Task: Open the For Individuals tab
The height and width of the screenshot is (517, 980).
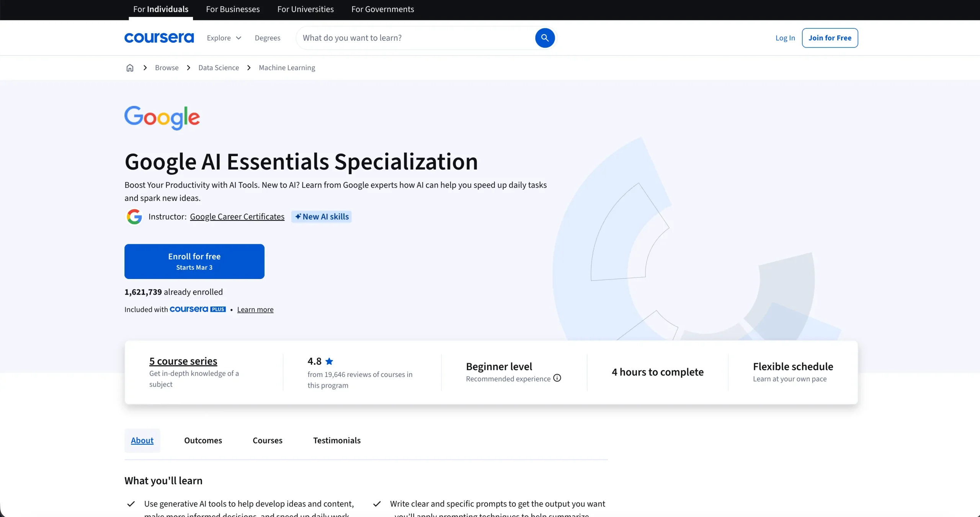Action: (x=161, y=9)
